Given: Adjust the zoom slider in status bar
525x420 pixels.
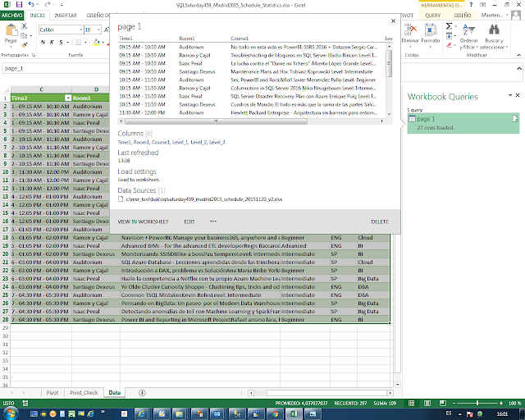Looking at the screenshot, I should tap(477, 404).
